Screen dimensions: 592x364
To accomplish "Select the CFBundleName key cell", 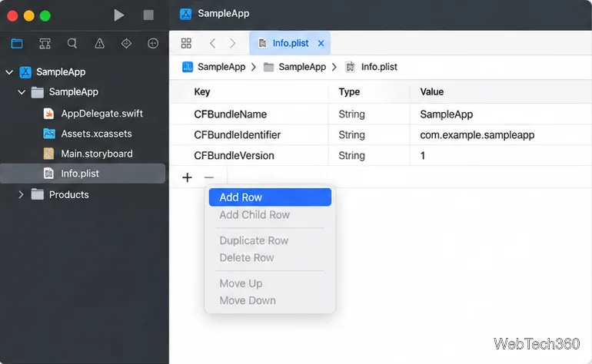I will click(x=249, y=114).
